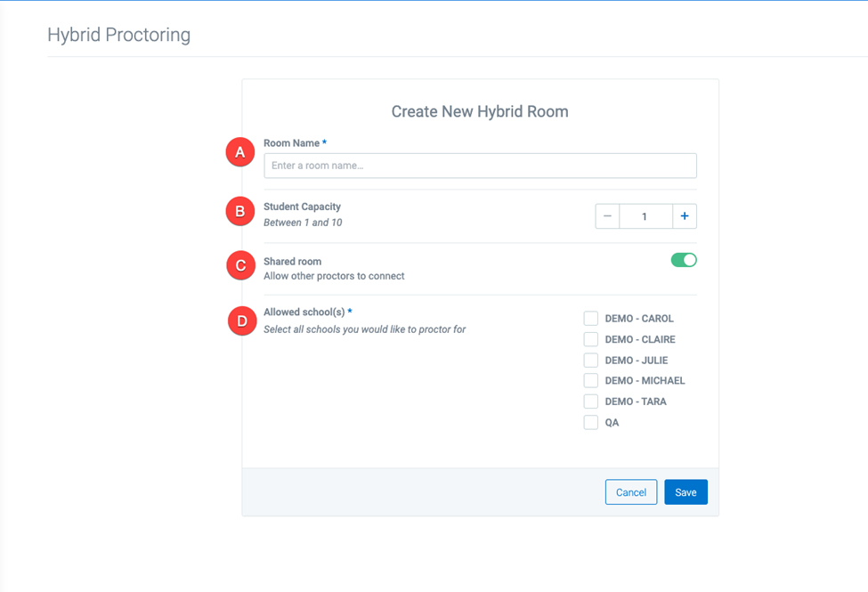The width and height of the screenshot is (868, 592).
Task: Tick the DEMO - TARA checkbox
Action: point(591,401)
